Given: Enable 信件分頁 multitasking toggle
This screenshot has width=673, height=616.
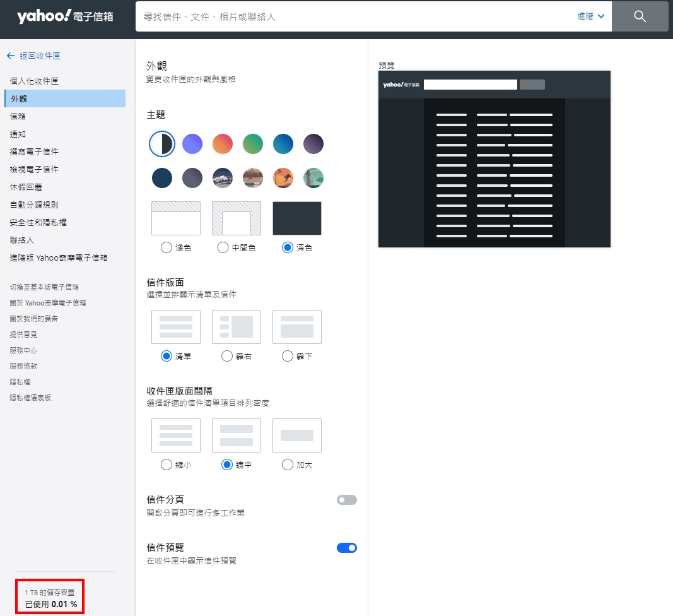Looking at the screenshot, I should coord(346,499).
